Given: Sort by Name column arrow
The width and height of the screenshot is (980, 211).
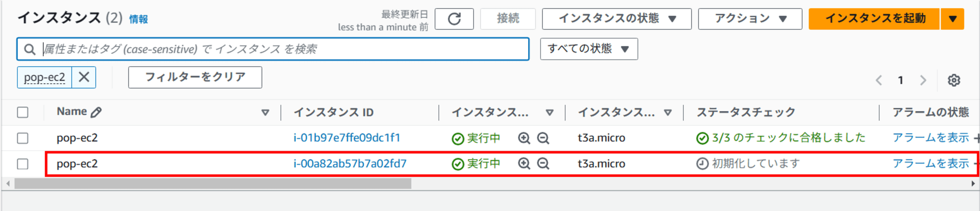Looking at the screenshot, I should pos(265,113).
